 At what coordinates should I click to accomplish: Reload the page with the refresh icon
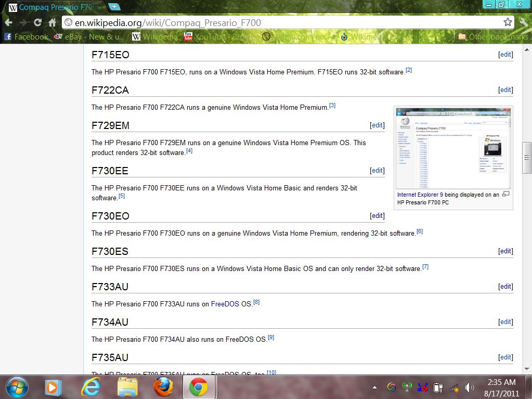[37, 22]
